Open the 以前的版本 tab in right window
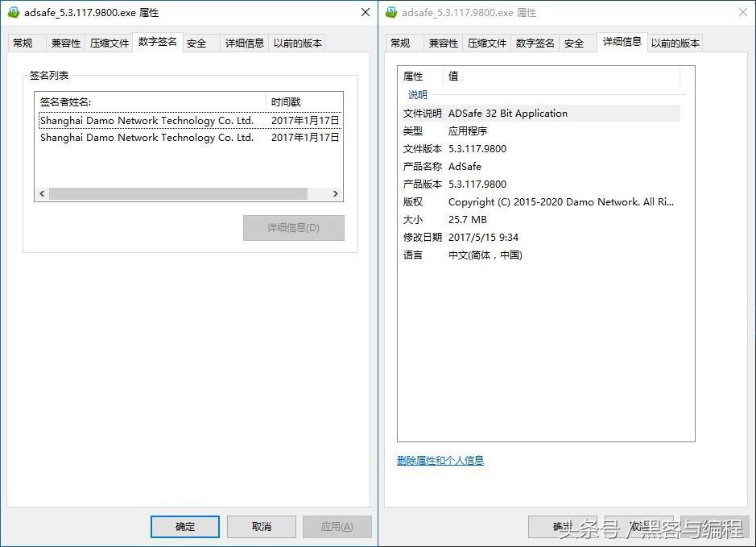This screenshot has width=756, height=547. coord(675,42)
